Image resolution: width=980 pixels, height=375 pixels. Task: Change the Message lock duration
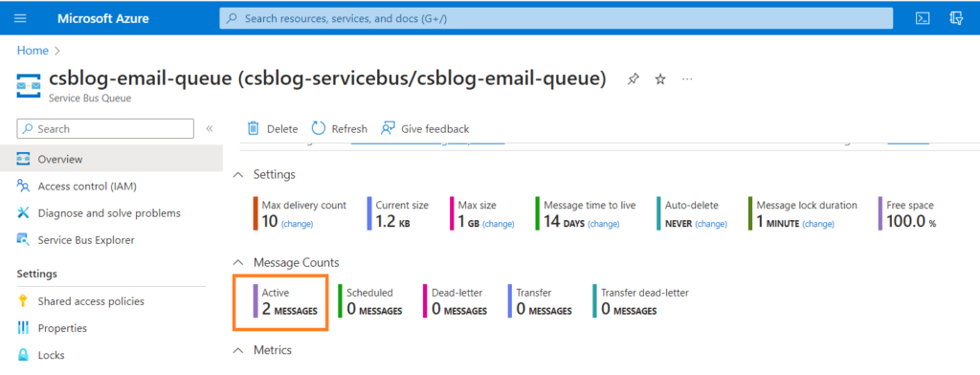click(x=819, y=224)
